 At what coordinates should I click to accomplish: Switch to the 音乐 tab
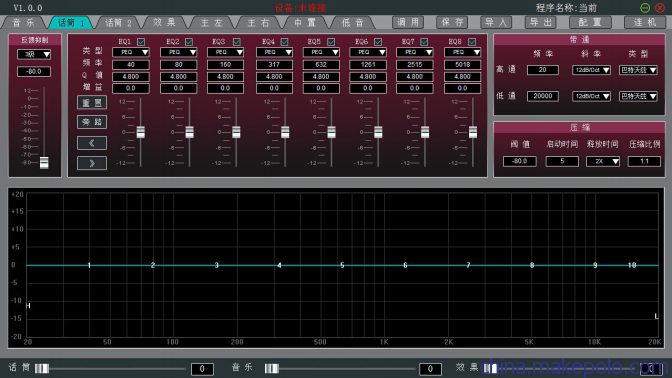[24, 23]
